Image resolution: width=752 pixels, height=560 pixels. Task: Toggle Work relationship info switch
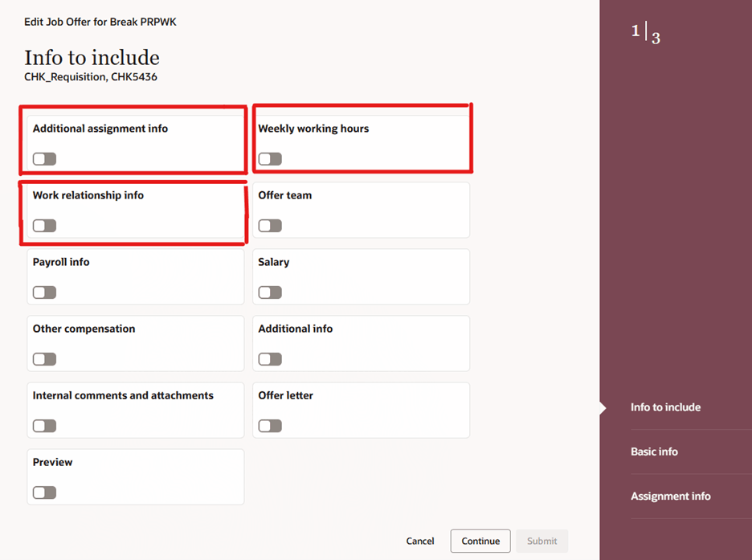45,225
